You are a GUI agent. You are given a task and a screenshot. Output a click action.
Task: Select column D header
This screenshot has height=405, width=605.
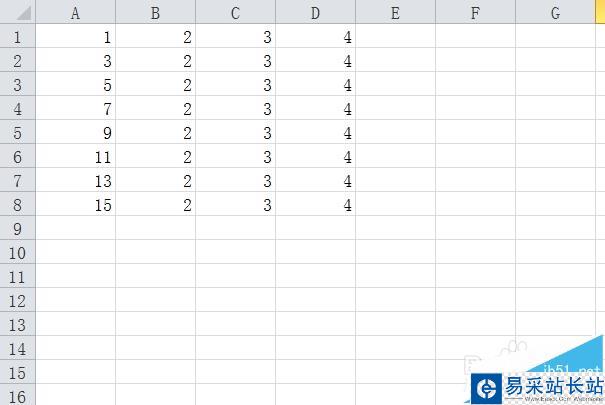coord(315,13)
